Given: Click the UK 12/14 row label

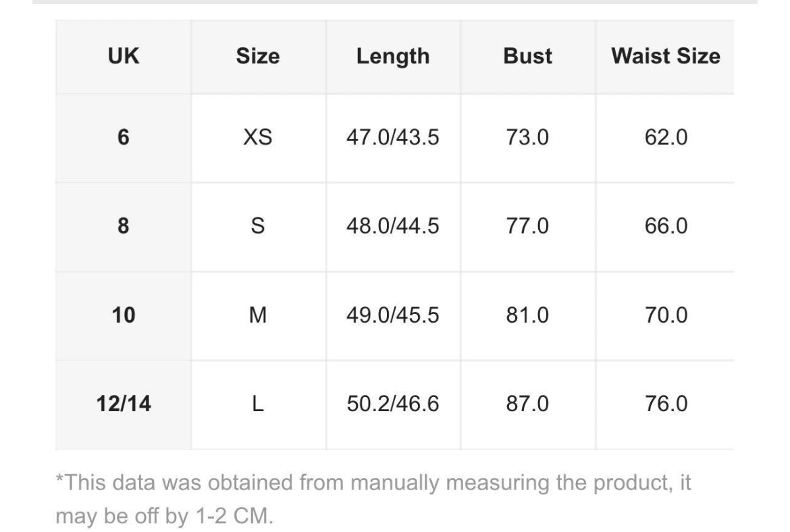Looking at the screenshot, I should pos(123,404).
